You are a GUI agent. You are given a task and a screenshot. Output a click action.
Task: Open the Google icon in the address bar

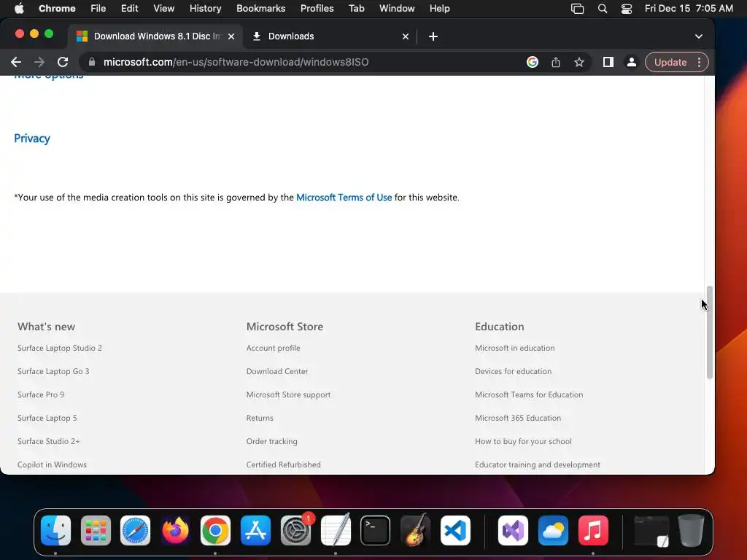(532, 63)
